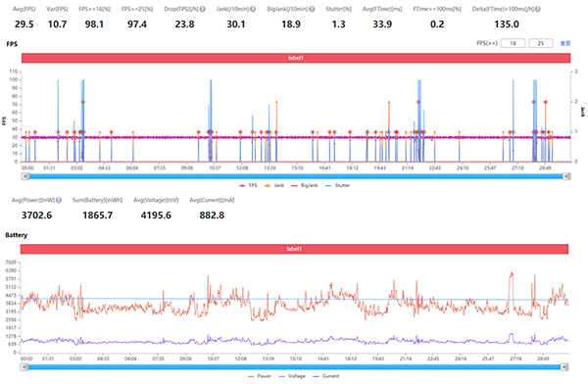
Task: Click Avg(Current) value 882.8
Action: [212, 216]
